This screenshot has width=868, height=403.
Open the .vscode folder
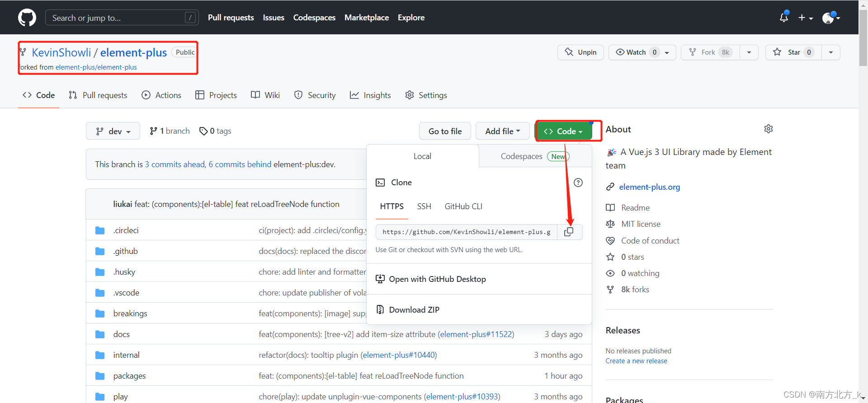pos(127,293)
